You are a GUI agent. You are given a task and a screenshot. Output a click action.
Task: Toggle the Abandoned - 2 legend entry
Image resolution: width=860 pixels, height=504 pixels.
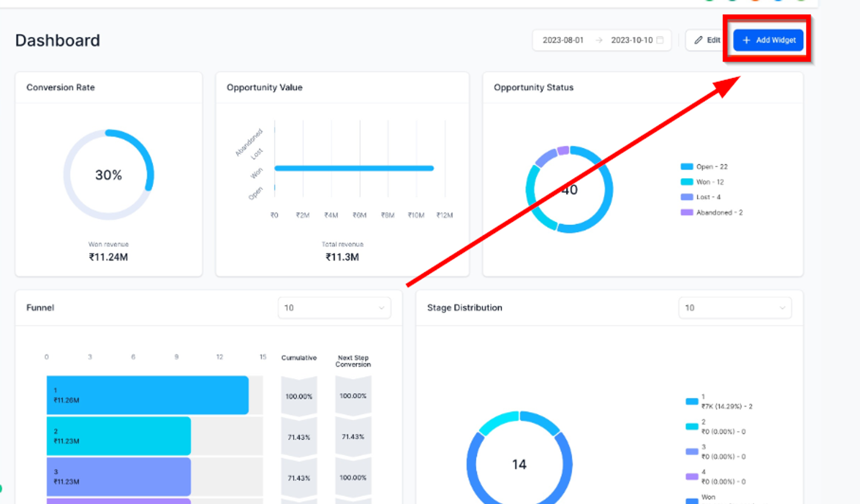click(712, 212)
